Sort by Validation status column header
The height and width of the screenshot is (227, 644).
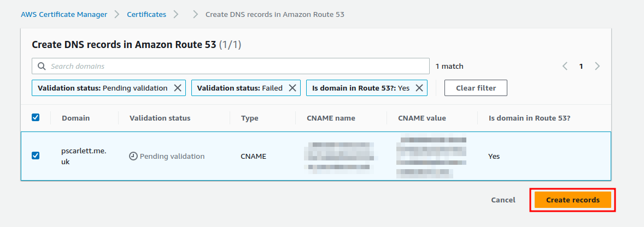click(x=160, y=118)
